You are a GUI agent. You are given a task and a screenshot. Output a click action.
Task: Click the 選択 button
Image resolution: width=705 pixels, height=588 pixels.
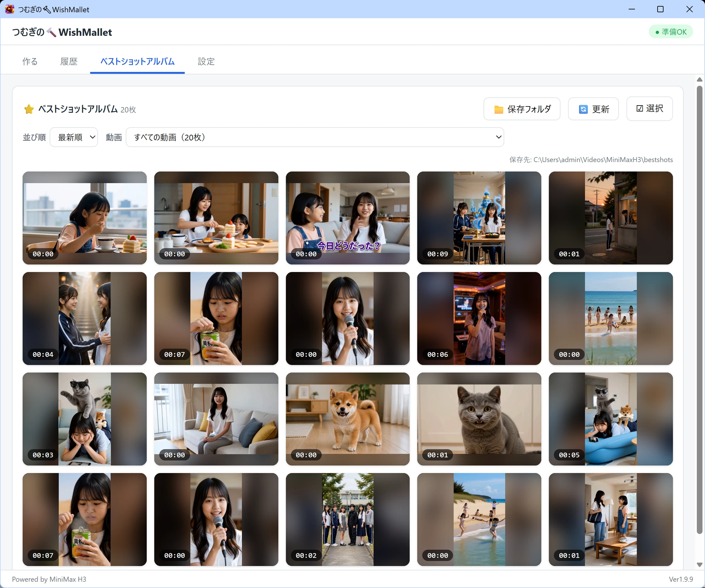[649, 108]
